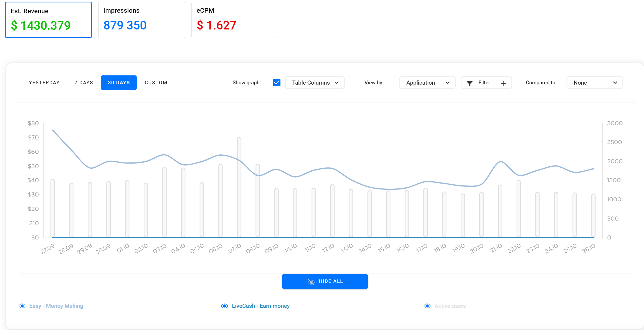The width and height of the screenshot is (644, 330).
Task: Open the Table Columns dropdown
Action: click(315, 83)
